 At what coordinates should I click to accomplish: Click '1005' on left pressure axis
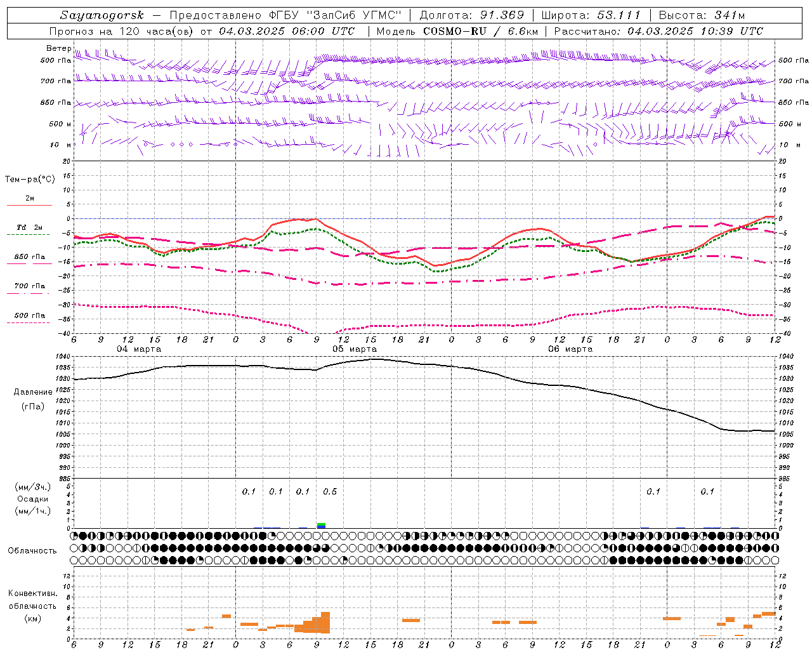point(62,434)
